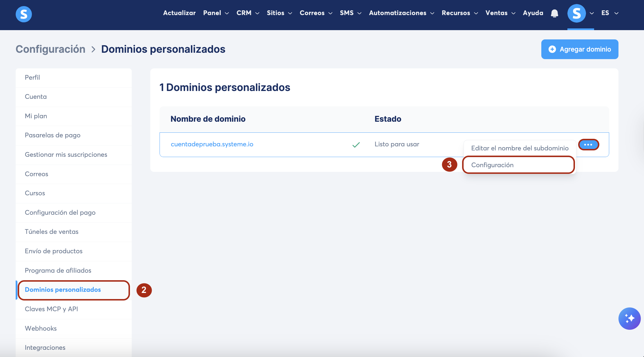Choose Editar el nombre del subdominio
Image resolution: width=644 pixels, height=357 pixels.
click(520, 148)
